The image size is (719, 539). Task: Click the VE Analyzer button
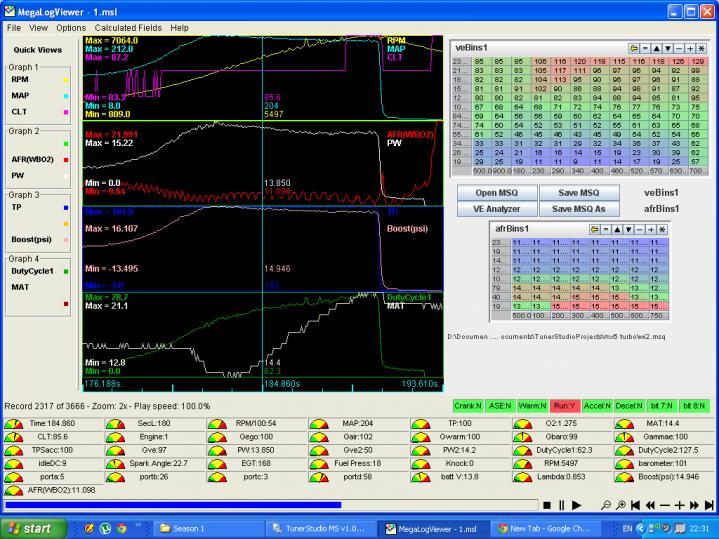pos(498,209)
